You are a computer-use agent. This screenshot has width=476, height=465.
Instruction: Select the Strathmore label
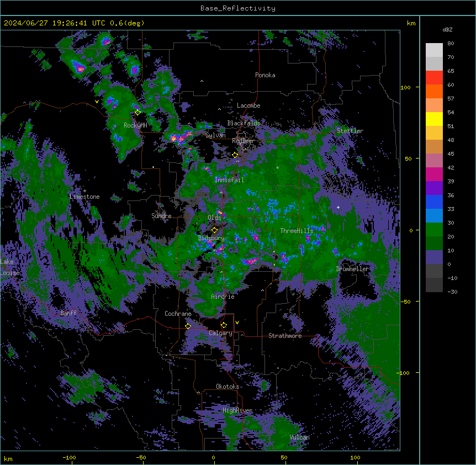coord(285,336)
